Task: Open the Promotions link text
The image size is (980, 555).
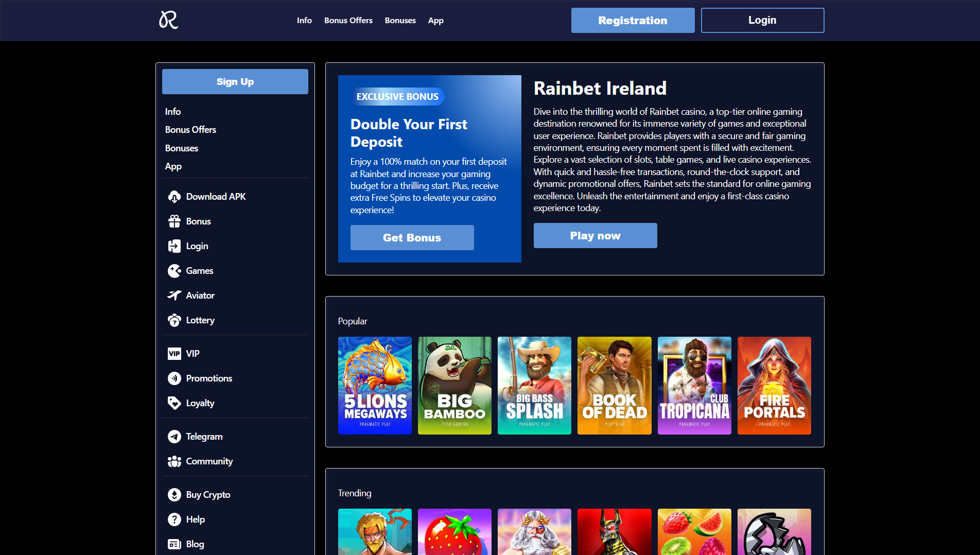Action: [209, 378]
